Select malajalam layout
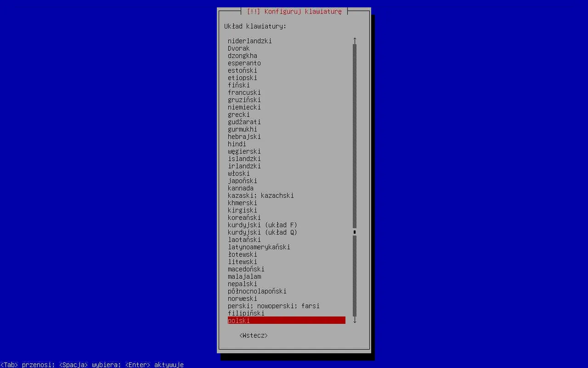 click(x=287, y=276)
